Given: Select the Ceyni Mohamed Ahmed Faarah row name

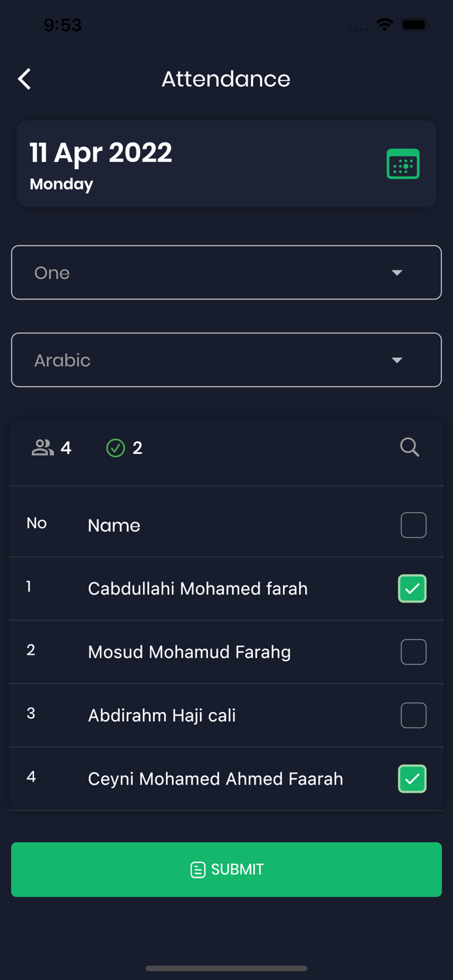Looking at the screenshot, I should point(216,779).
